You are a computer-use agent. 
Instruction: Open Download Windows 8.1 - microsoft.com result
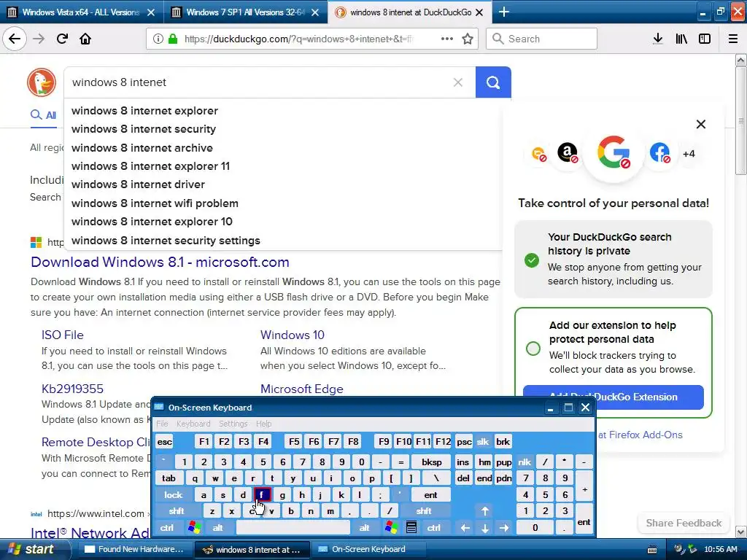[160, 262]
